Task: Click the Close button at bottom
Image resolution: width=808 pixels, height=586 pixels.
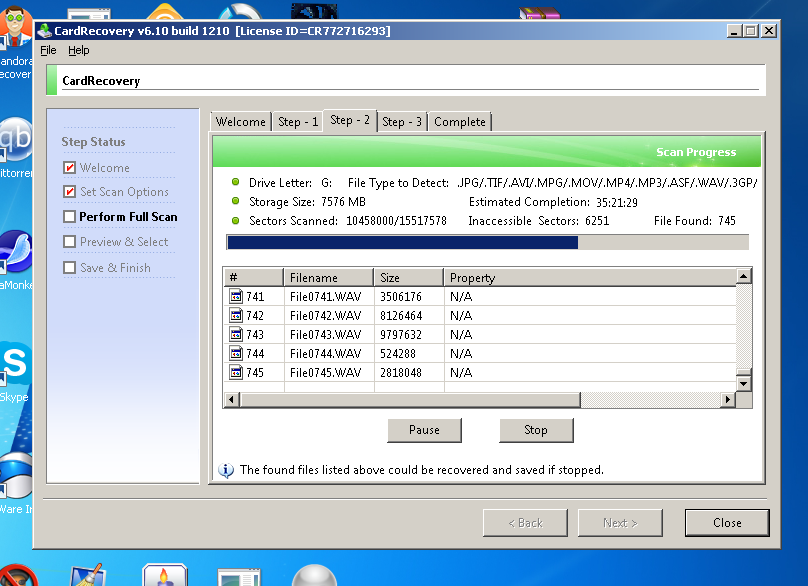Action: pos(727,523)
